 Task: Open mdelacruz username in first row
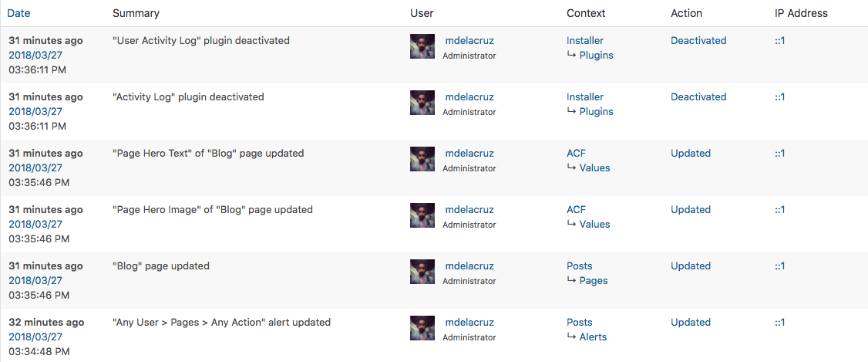click(x=469, y=40)
